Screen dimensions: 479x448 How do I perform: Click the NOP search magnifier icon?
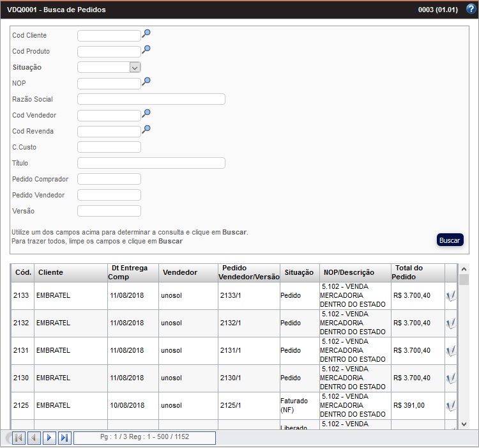(x=146, y=82)
